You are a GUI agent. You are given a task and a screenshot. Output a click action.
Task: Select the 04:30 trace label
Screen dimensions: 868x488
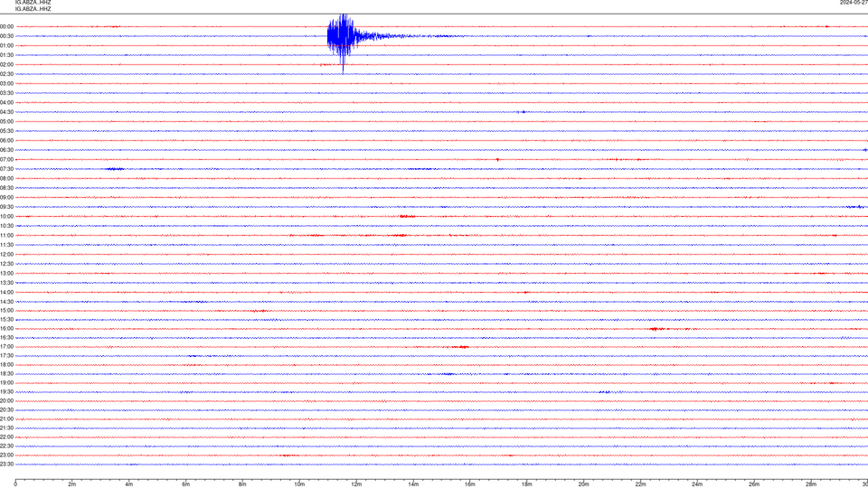[6, 112]
